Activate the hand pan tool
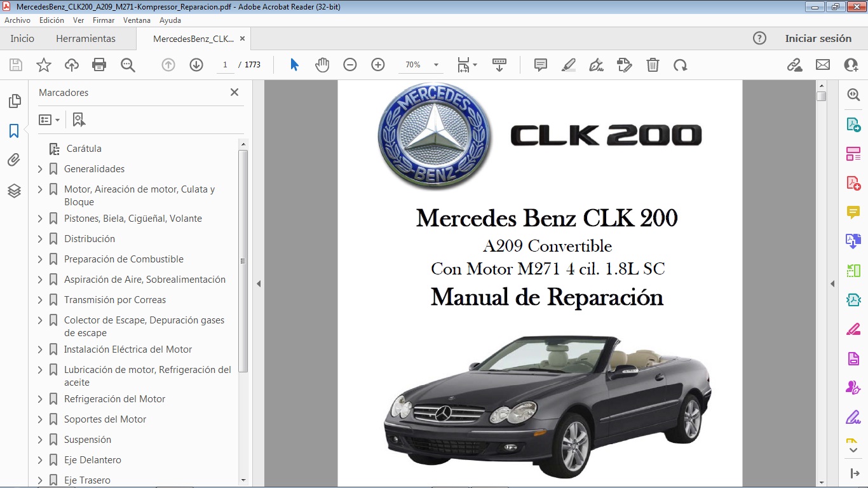 [x=322, y=65]
